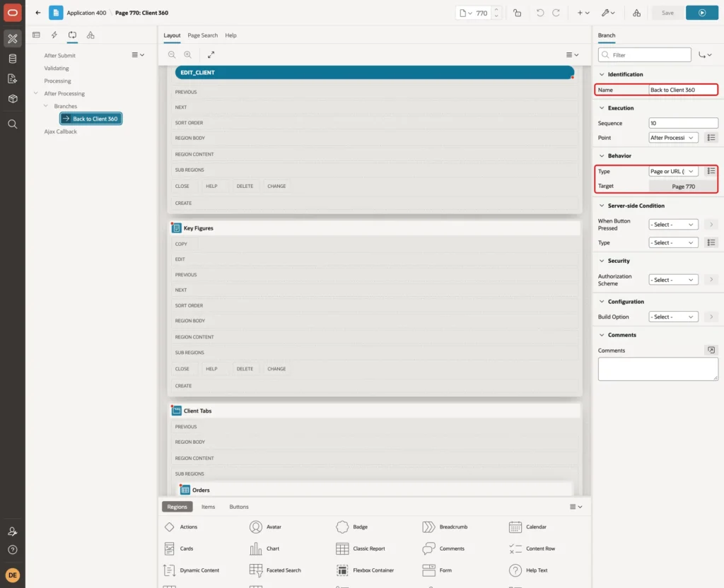Select Classic Report region in gallery
The height and width of the screenshot is (588, 724).
(x=360, y=548)
